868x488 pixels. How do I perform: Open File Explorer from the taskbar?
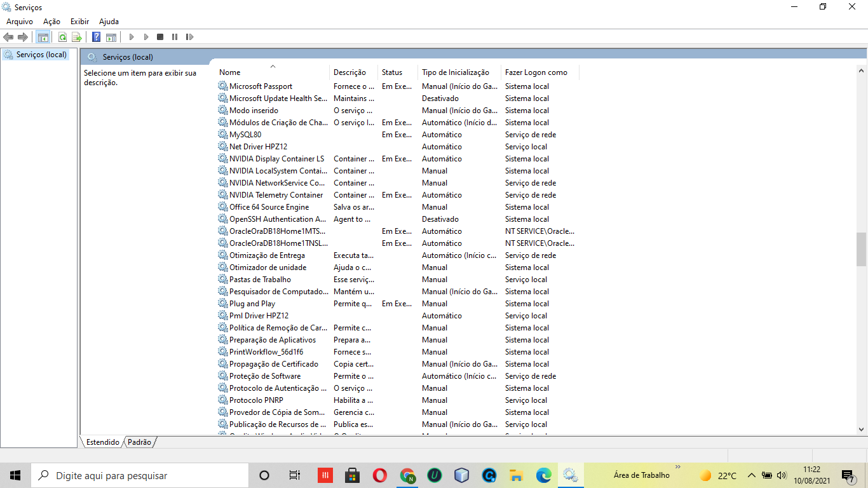click(x=516, y=475)
